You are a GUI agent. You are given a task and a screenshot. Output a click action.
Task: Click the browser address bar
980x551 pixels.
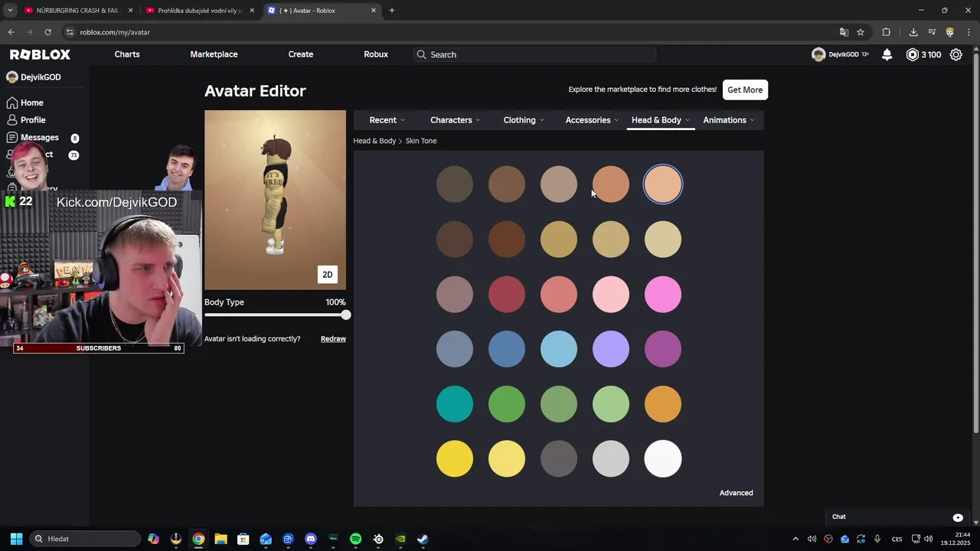pyautogui.click(x=452, y=32)
